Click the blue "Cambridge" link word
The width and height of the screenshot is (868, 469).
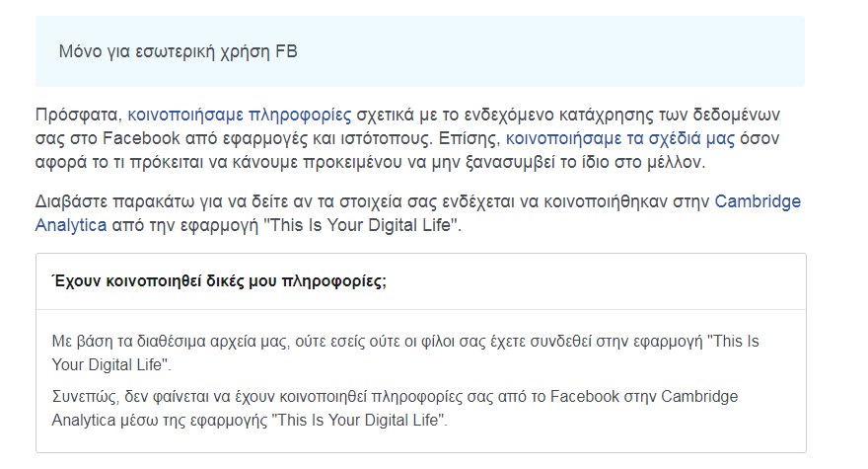(x=758, y=201)
